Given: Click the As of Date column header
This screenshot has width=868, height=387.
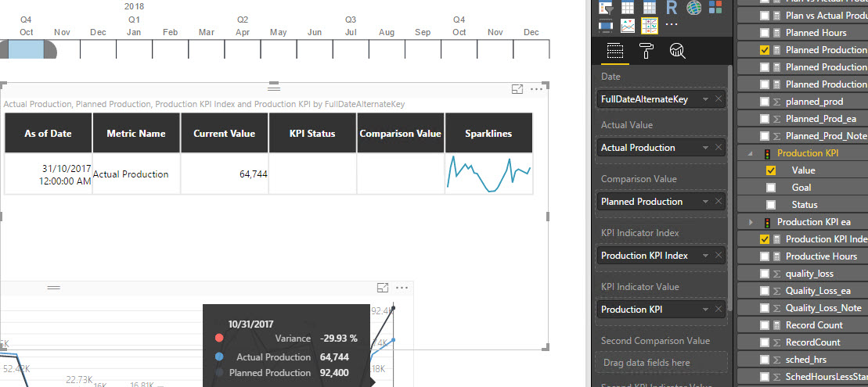Looking at the screenshot, I should coord(49,133).
